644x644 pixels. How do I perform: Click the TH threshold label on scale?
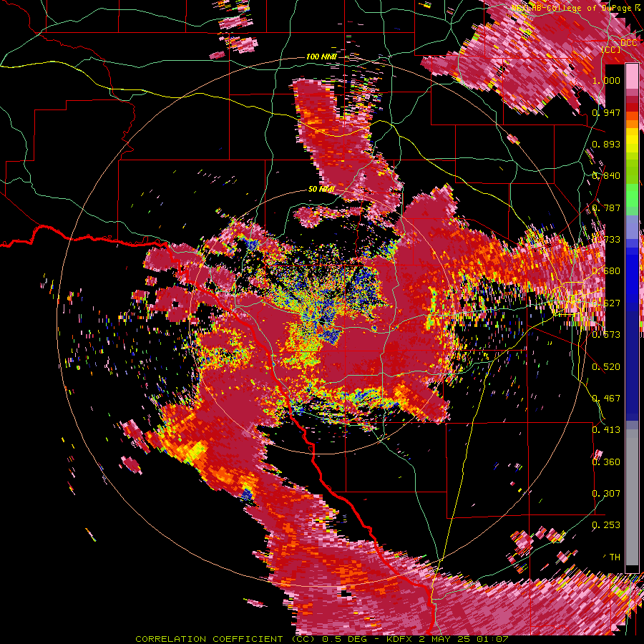[615, 557]
